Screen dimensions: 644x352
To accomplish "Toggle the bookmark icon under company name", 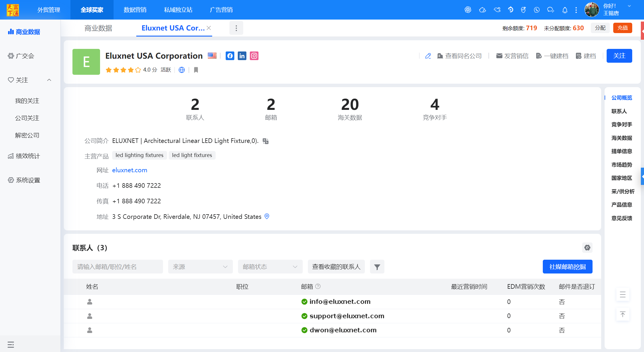I will tap(196, 70).
